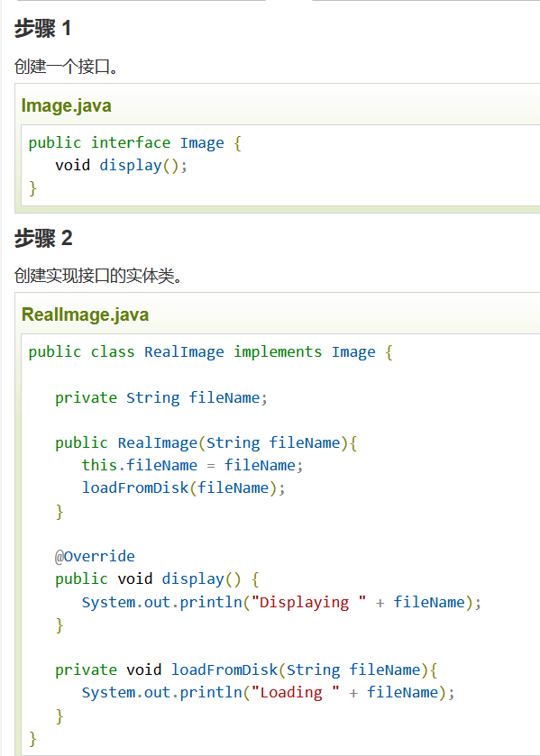Click the println line containing "Loading "
The height and width of the screenshot is (756, 540).
point(269,692)
